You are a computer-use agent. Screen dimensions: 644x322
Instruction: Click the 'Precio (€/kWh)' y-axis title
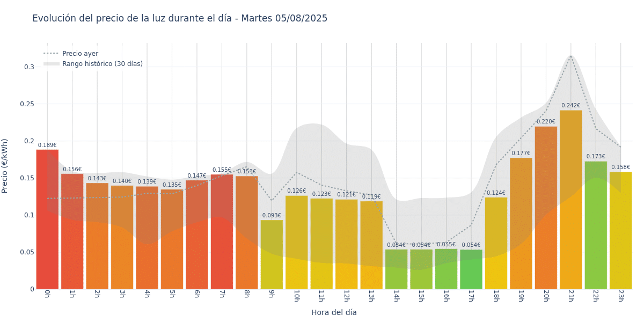pos(5,166)
